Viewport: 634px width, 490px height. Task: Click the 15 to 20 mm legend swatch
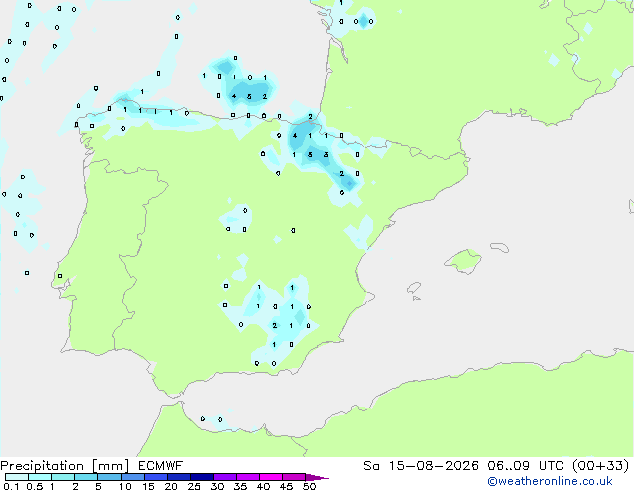tap(155, 477)
